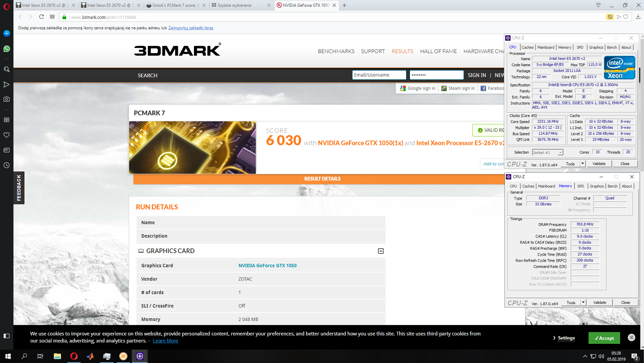644x363 pixels.
Task: Click SIGN IN on 3DMark
Action: pos(477,75)
